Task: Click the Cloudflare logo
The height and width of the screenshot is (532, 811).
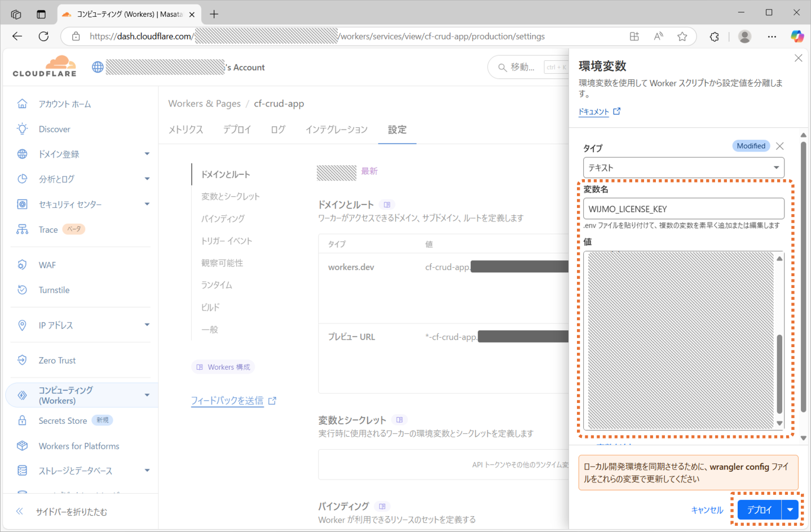Action: pos(45,66)
